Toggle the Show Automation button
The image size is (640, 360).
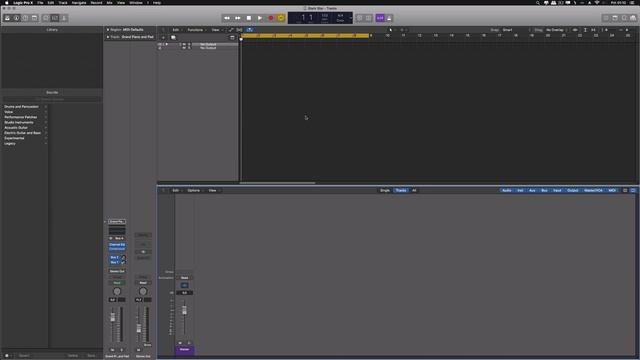click(x=231, y=30)
